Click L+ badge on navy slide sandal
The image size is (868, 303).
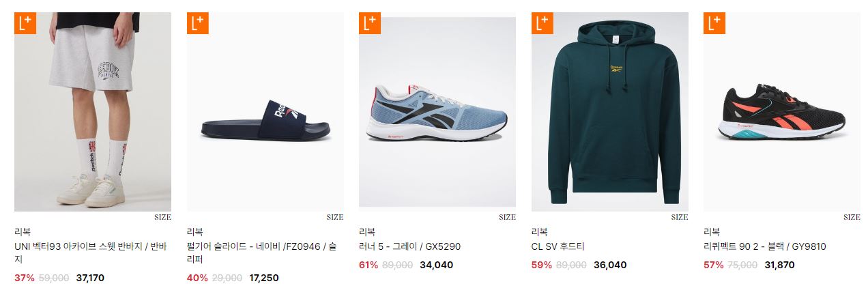[x=197, y=23]
